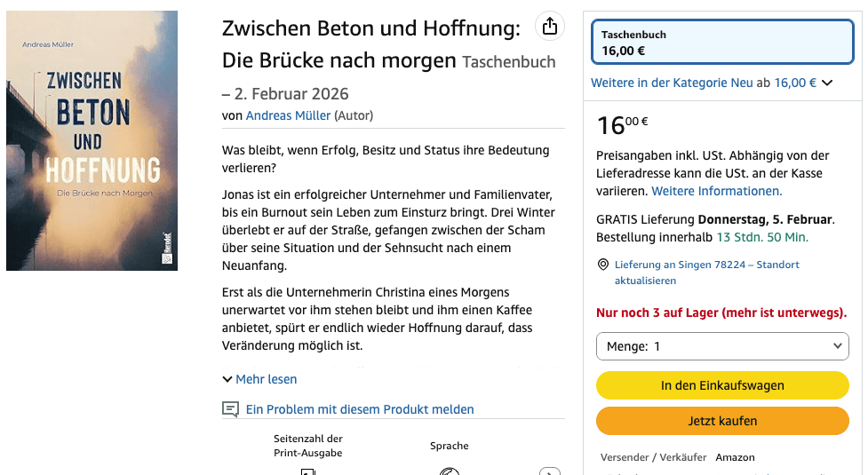The width and height of the screenshot is (868, 475).
Task: Click the location pin icon
Action: (603, 265)
